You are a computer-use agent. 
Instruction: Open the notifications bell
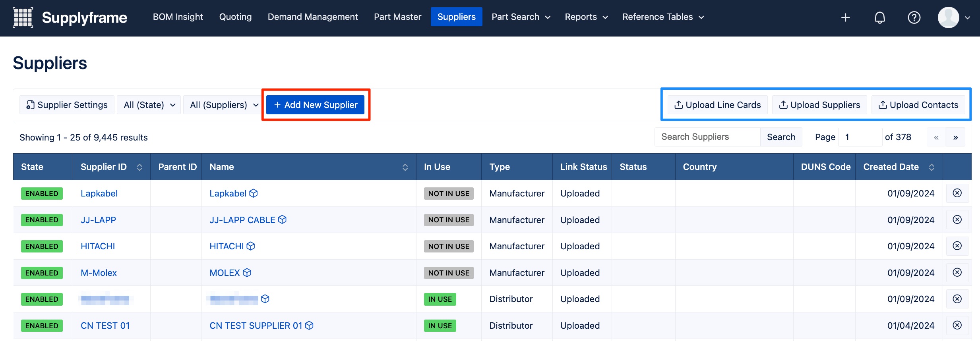click(x=880, y=17)
